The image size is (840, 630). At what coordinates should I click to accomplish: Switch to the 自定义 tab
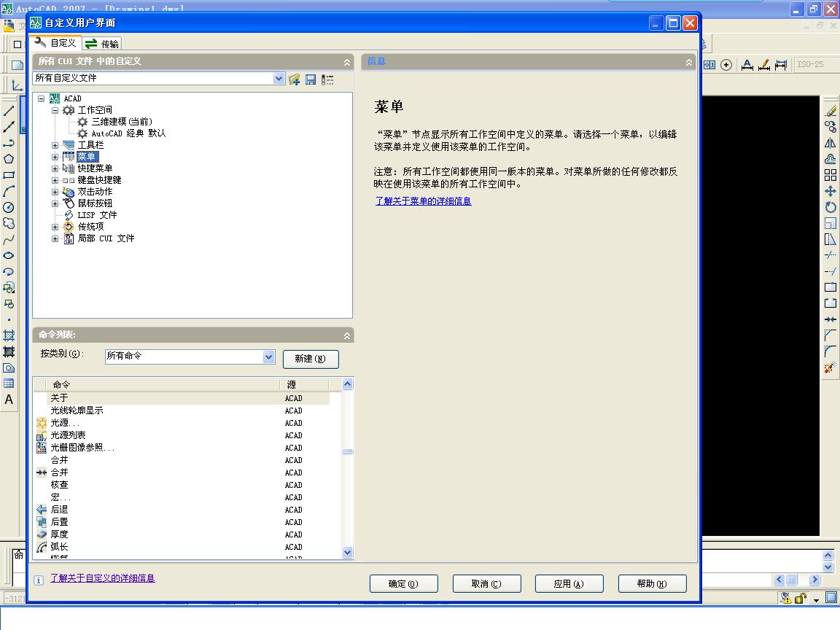click(x=55, y=43)
